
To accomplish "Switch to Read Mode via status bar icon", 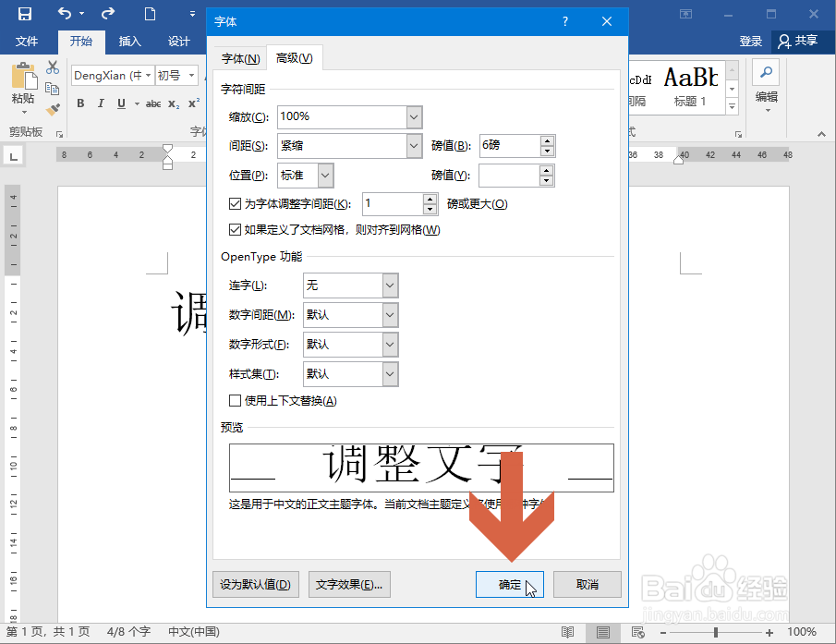I will tap(567, 633).
